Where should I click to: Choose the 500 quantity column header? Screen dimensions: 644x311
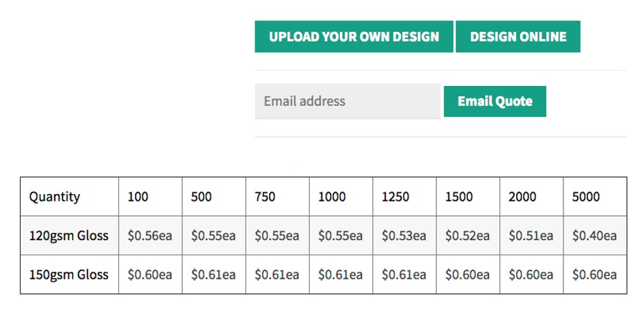(x=202, y=197)
